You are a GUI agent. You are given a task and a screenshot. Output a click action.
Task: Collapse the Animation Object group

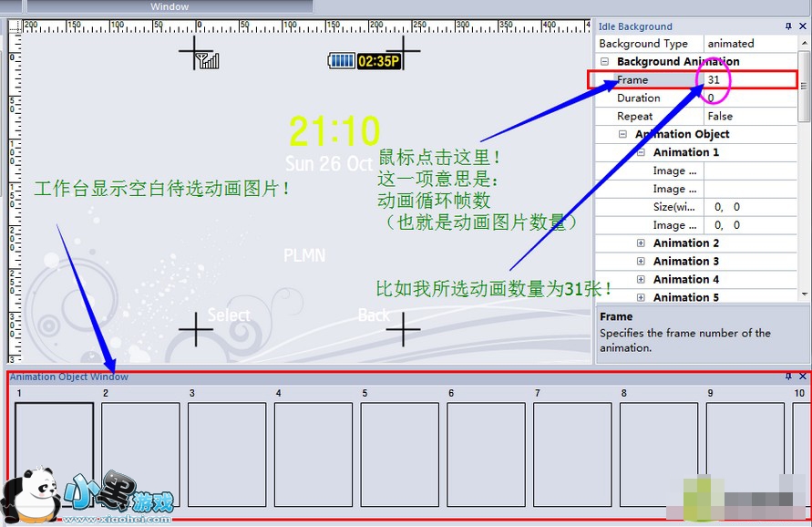tap(622, 134)
